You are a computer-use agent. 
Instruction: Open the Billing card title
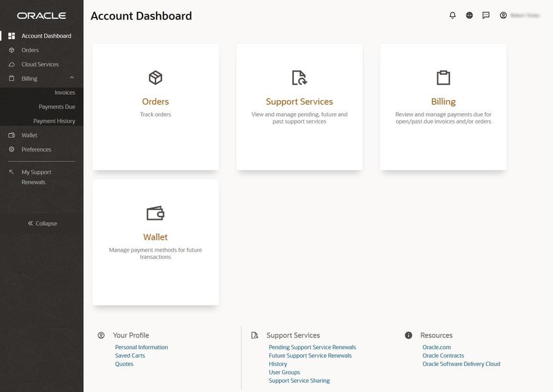(x=443, y=101)
